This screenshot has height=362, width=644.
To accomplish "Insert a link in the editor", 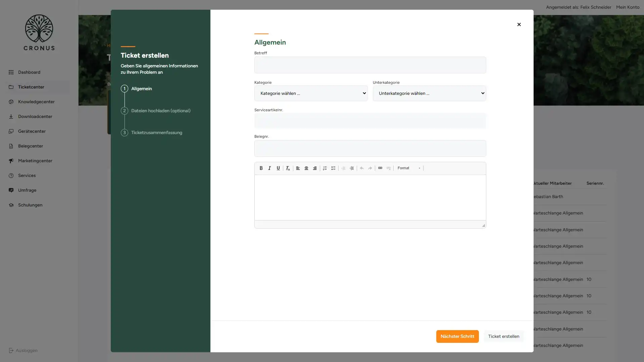I will click(380, 168).
